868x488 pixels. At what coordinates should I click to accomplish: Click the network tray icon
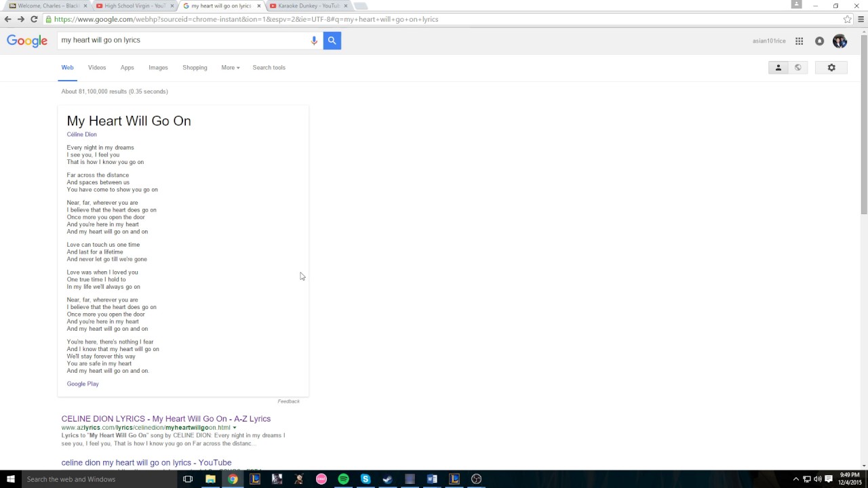806,479
